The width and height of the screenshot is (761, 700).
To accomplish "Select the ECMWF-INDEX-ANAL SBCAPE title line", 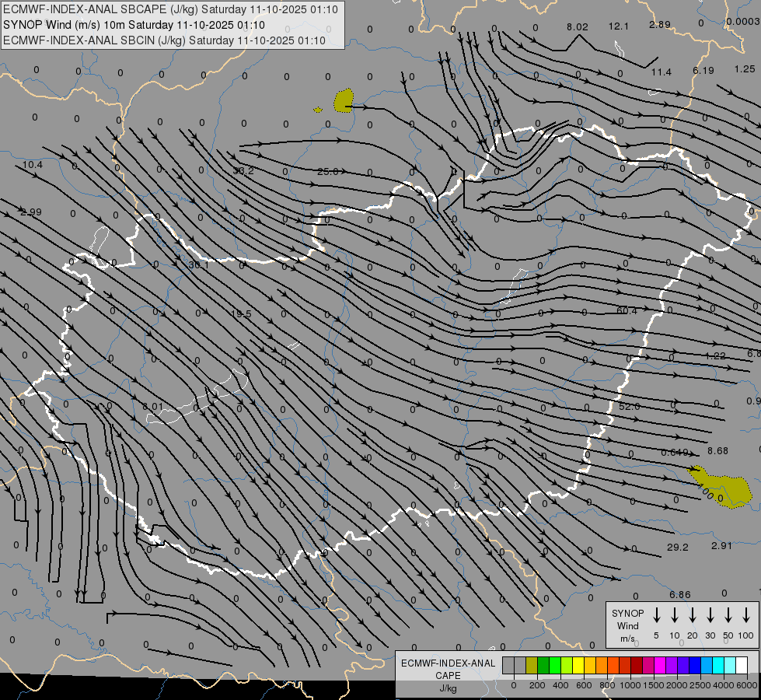I will 170,9.
